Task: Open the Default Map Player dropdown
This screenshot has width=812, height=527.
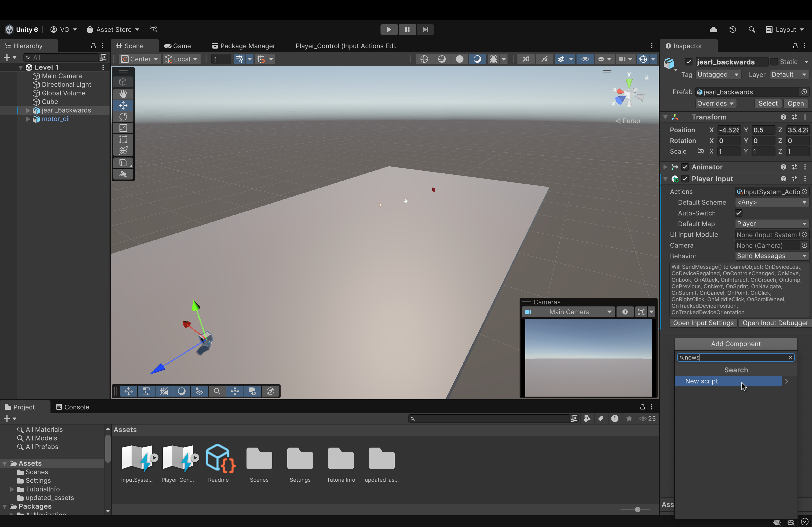Action: click(x=771, y=224)
